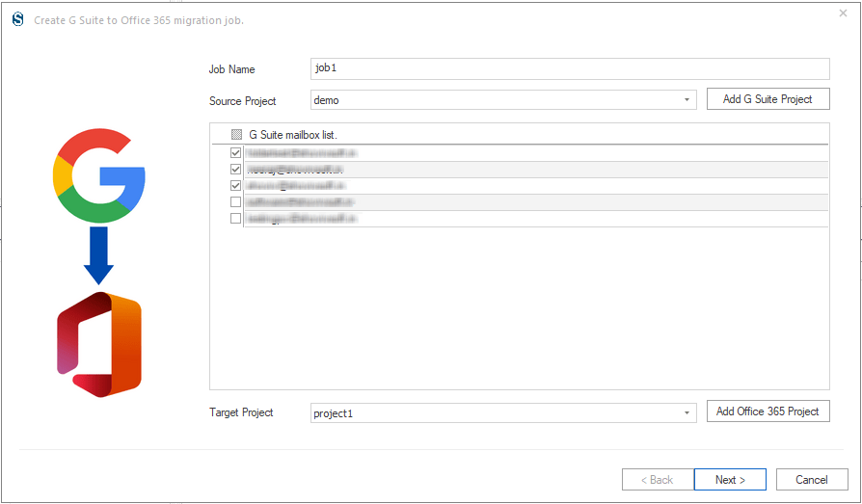Click the dialog title text
862x504 pixels.
[139, 20]
